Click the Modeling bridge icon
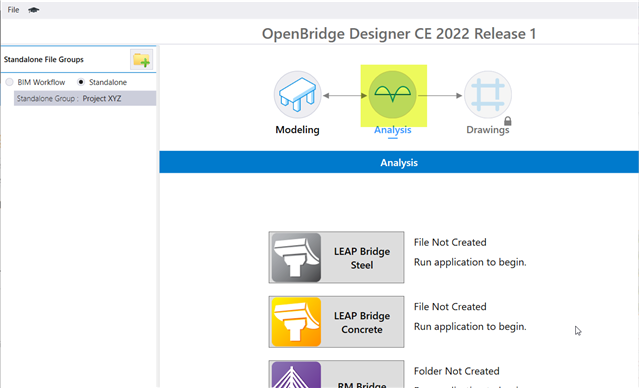The width and height of the screenshot is (639, 388). [x=297, y=95]
